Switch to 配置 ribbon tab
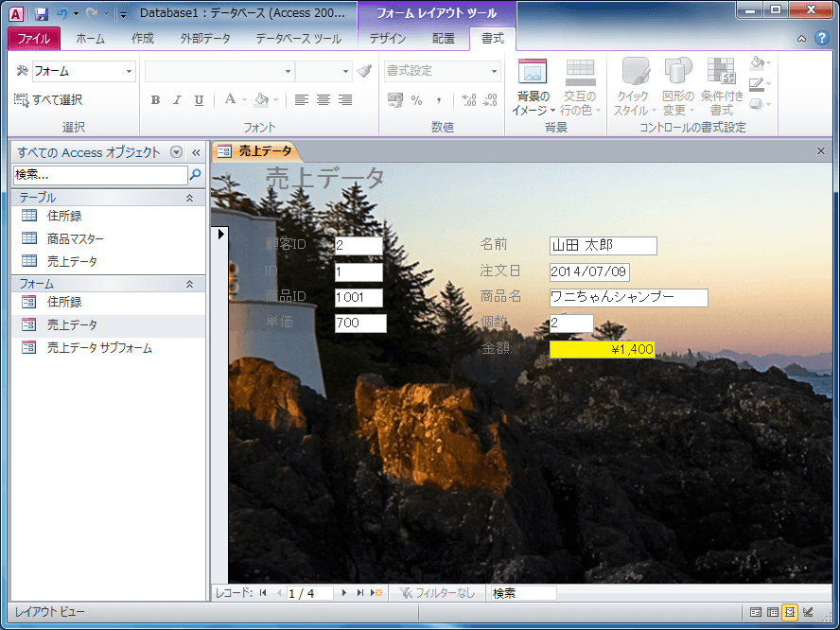Screen dimensions: 840x630 [x=444, y=38]
